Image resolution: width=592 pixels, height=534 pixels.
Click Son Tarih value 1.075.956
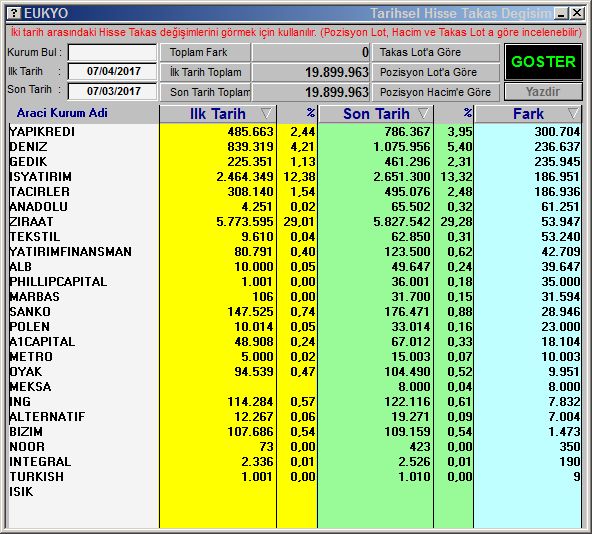(402, 147)
